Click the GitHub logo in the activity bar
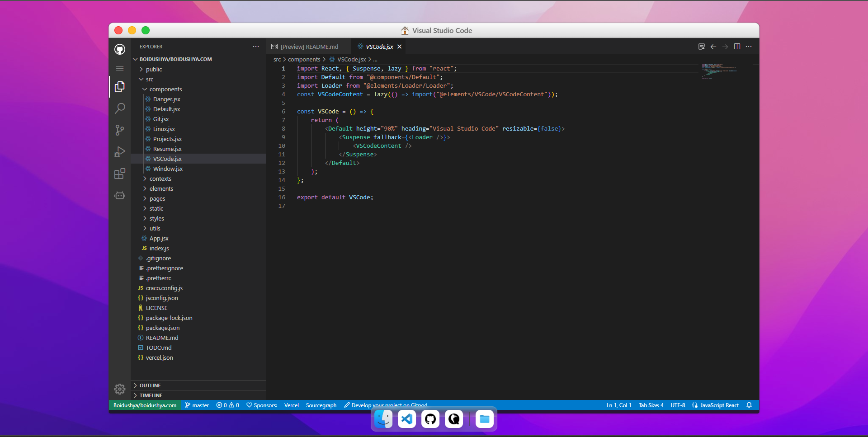Image resolution: width=868 pixels, height=437 pixels. point(120,49)
